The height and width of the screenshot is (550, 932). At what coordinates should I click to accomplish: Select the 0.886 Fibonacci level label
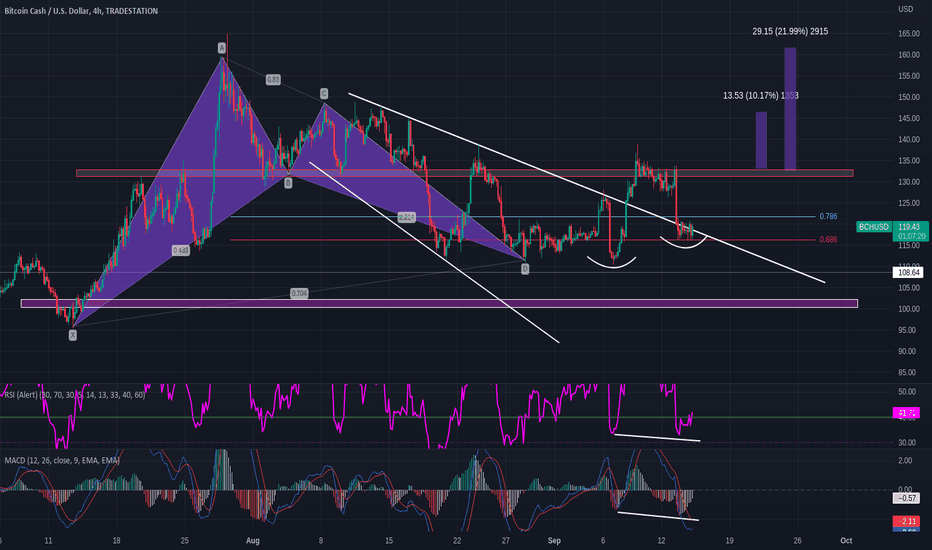(828, 240)
